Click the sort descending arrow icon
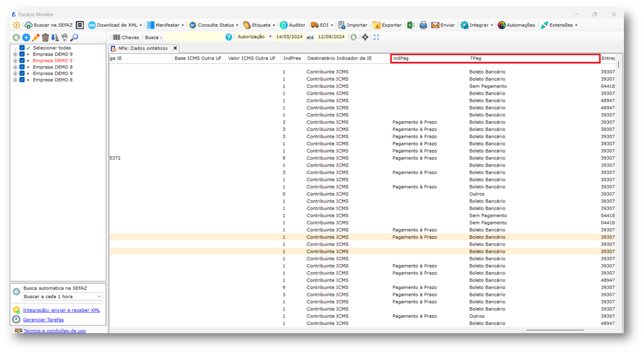 pos(55,37)
